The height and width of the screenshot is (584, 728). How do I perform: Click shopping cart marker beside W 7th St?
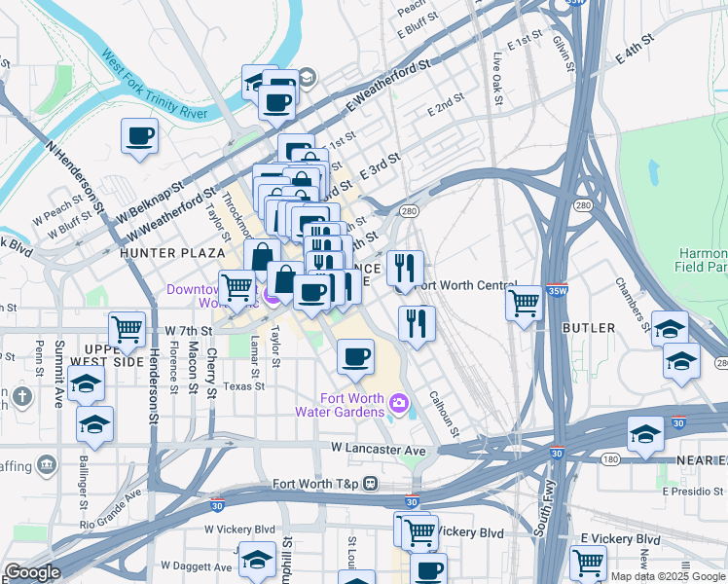tap(127, 330)
